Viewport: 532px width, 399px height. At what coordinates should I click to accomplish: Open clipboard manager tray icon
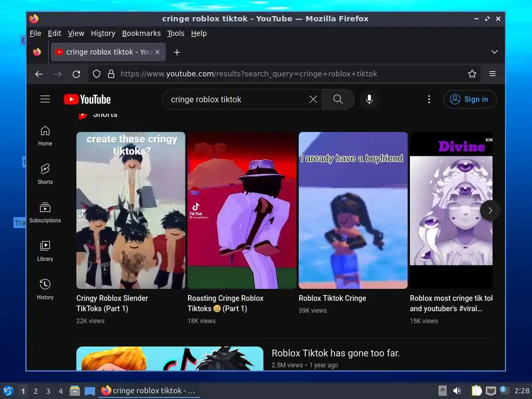[477, 391]
